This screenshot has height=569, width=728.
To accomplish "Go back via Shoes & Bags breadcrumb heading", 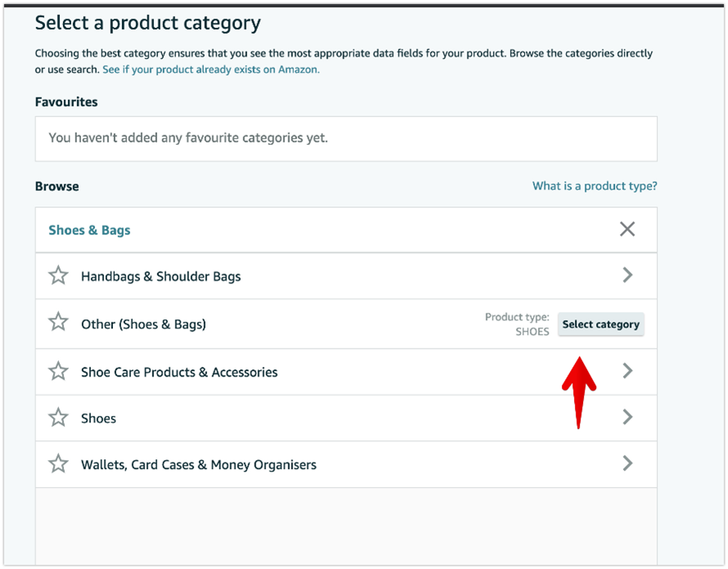I will 89,230.
